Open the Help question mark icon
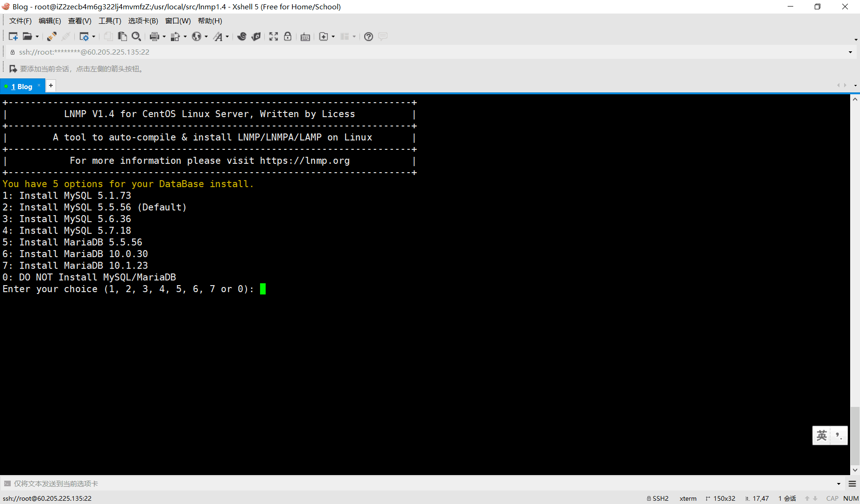The height and width of the screenshot is (504, 860). pos(368,36)
